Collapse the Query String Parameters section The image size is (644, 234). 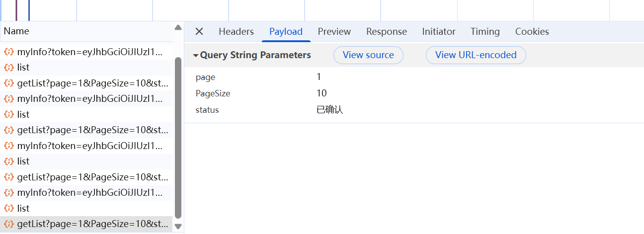(x=196, y=55)
